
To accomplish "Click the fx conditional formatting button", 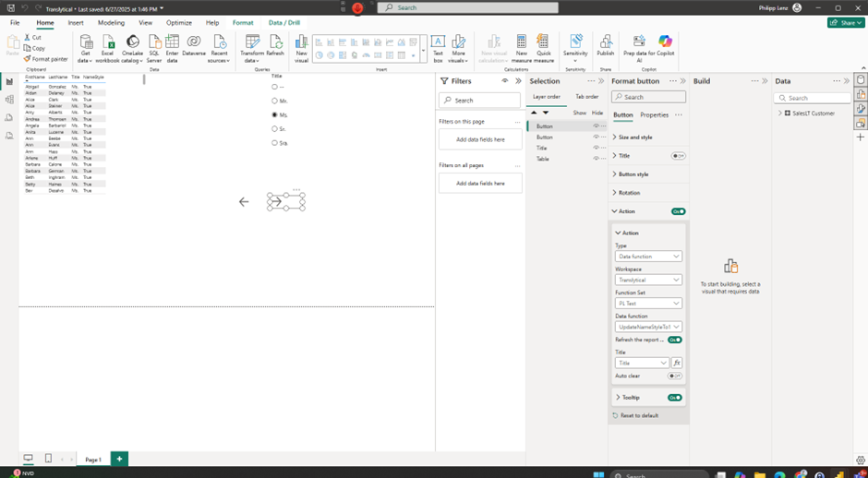I will tap(677, 363).
